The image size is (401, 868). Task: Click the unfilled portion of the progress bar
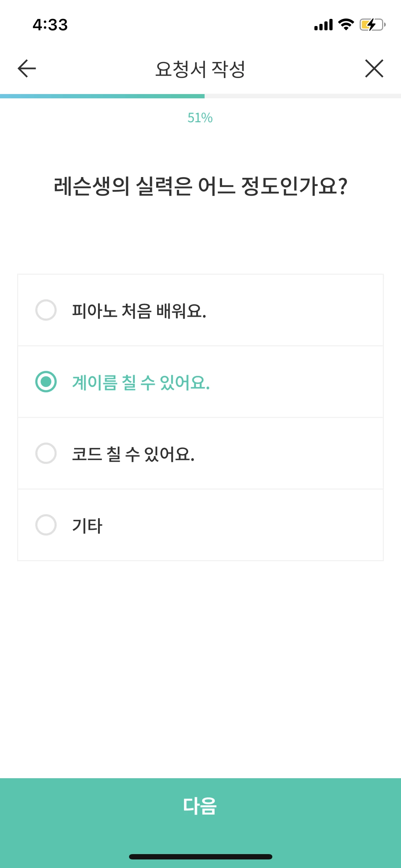pos(303,95)
